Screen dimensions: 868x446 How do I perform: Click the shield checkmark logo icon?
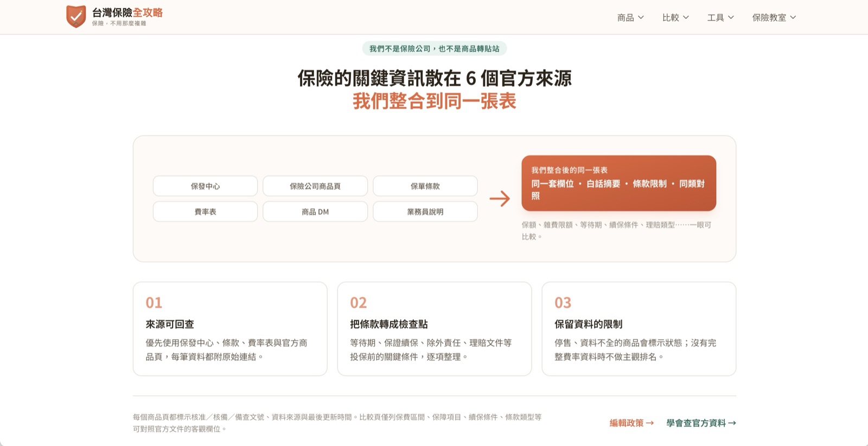coord(76,16)
